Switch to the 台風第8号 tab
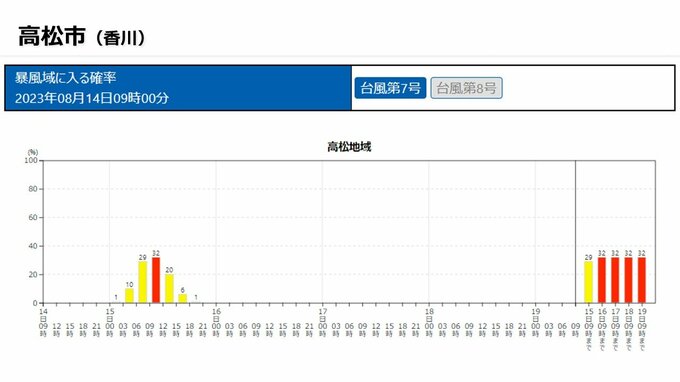 pos(466,88)
